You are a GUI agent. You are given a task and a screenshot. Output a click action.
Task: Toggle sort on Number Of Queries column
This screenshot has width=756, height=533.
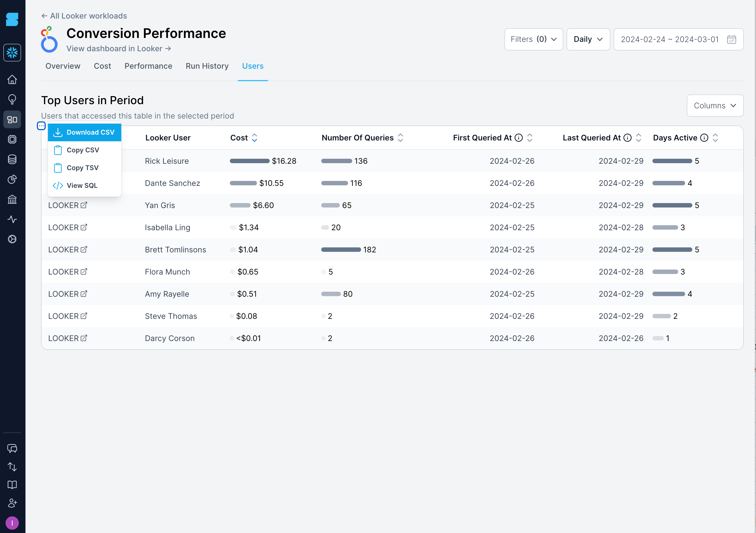pos(400,138)
